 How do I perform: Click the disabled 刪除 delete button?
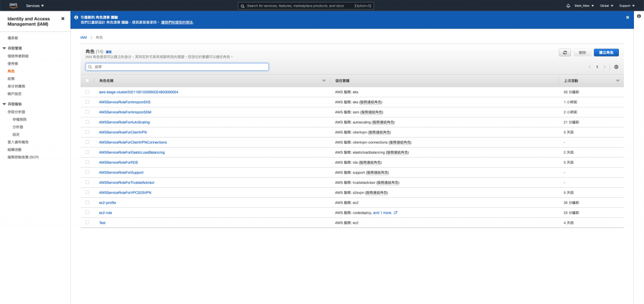[582, 53]
